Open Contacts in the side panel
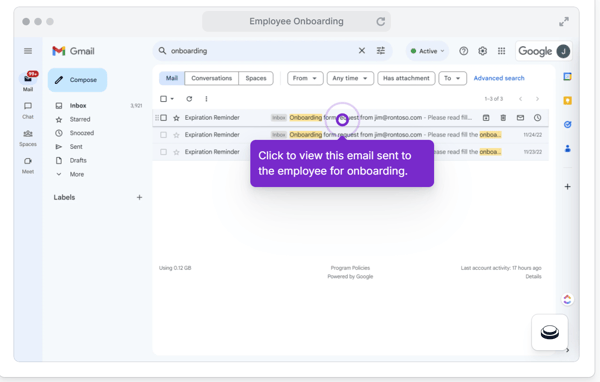Screen dimensions: 600x382 tap(567, 149)
